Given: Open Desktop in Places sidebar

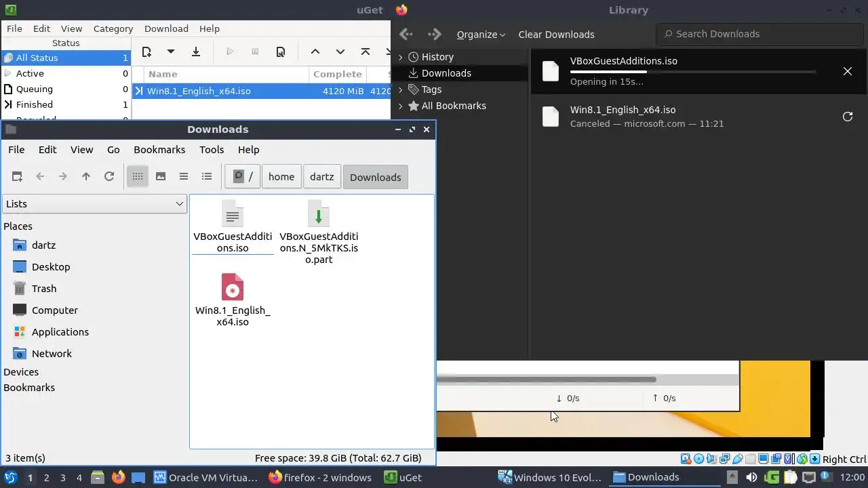Looking at the screenshot, I should [51, 267].
